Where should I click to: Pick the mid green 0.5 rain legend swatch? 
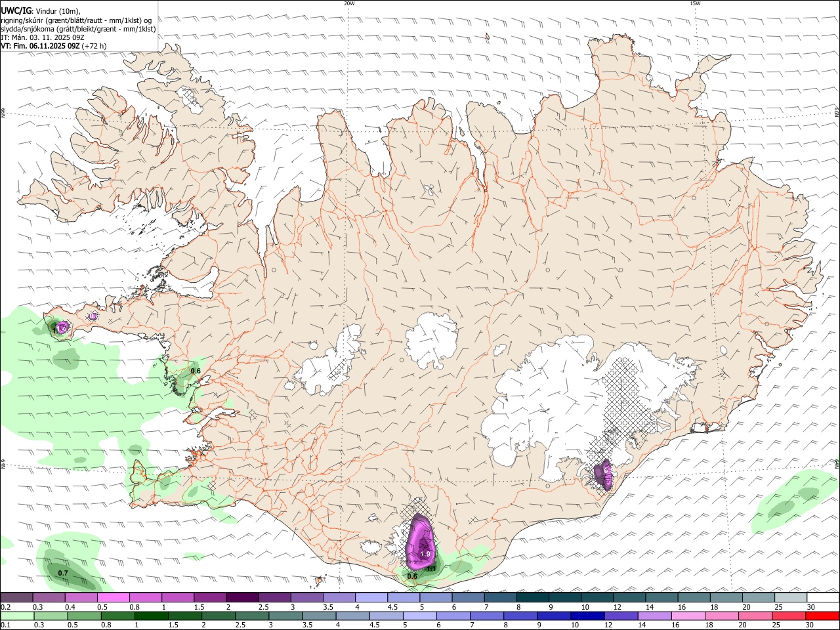pyautogui.click(x=84, y=616)
